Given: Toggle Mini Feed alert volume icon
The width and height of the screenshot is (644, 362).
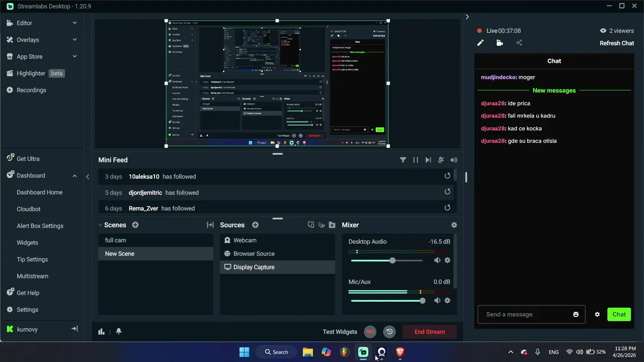Looking at the screenshot, I should (454, 160).
